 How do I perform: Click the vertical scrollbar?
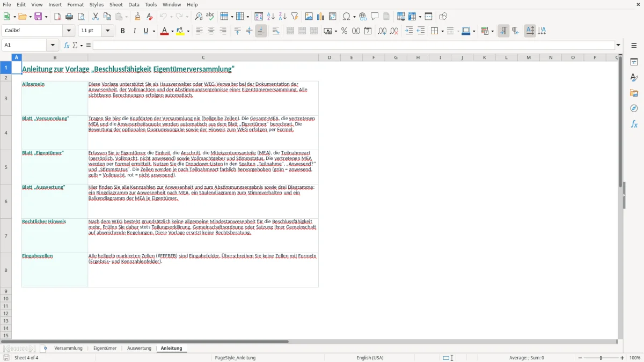click(621, 196)
